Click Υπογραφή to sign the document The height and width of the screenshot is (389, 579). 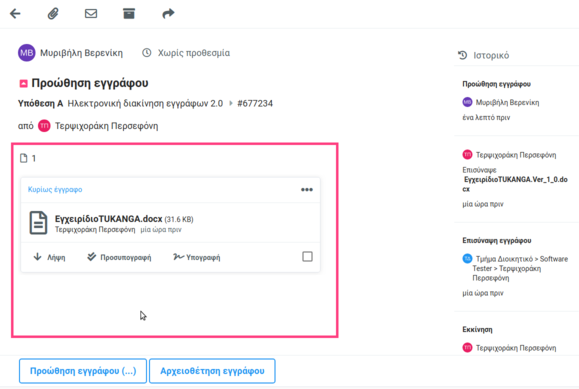point(197,257)
